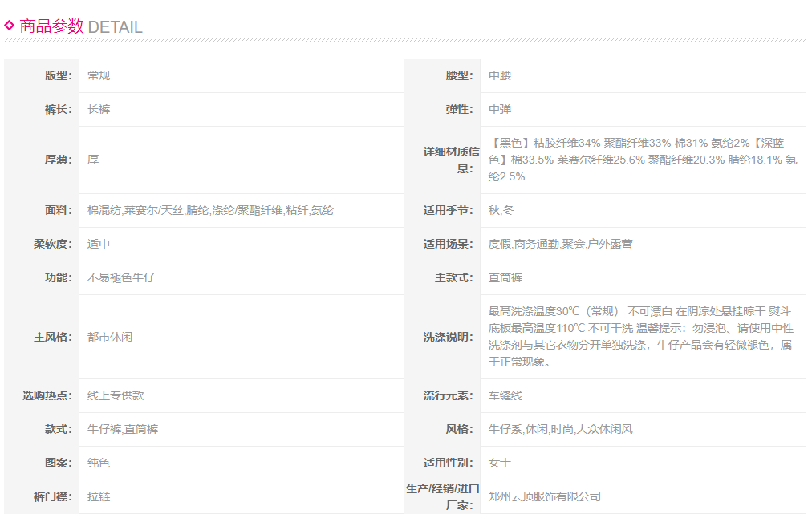Click manufacturer name 郑州云顶服饰有限公司
The height and width of the screenshot is (514, 812).
click(x=544, y=496)
